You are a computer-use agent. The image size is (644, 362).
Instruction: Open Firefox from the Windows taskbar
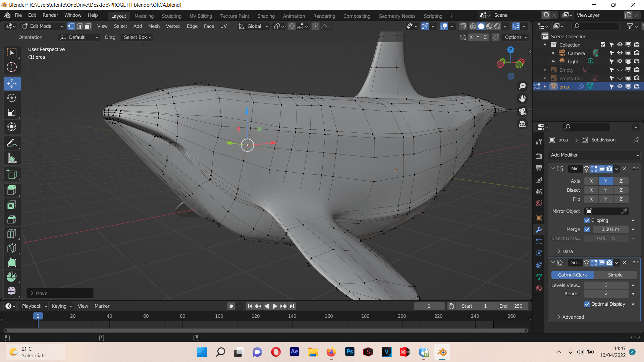(331, 352)
